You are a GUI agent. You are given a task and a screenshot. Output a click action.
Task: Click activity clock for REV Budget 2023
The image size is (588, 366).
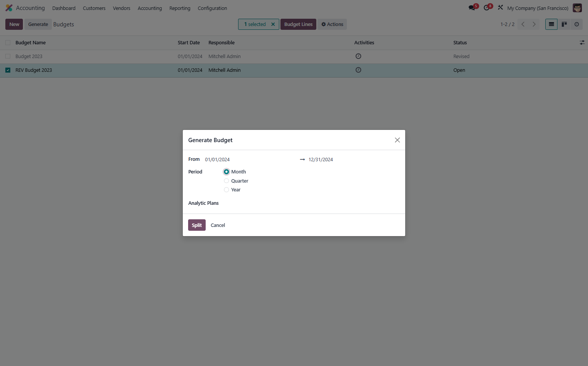pyautogui.click(x=358, y=70)
